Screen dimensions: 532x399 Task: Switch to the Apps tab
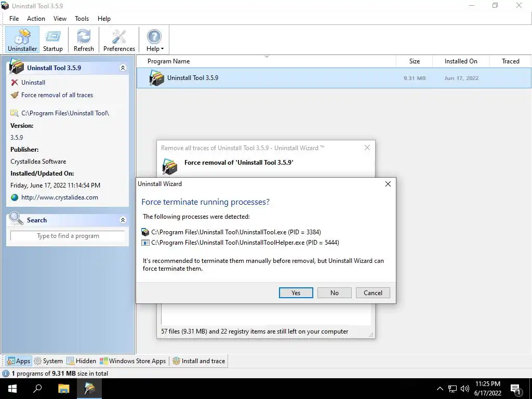19,361
